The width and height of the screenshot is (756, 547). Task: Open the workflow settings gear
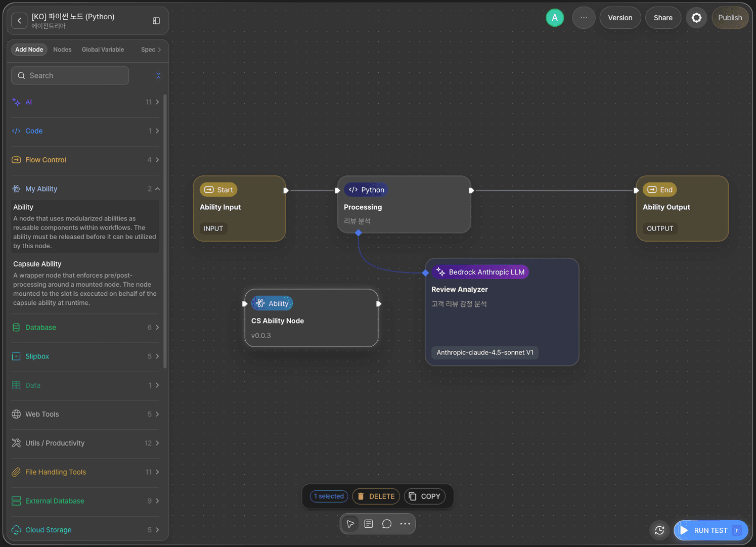(x=696, y=18)
